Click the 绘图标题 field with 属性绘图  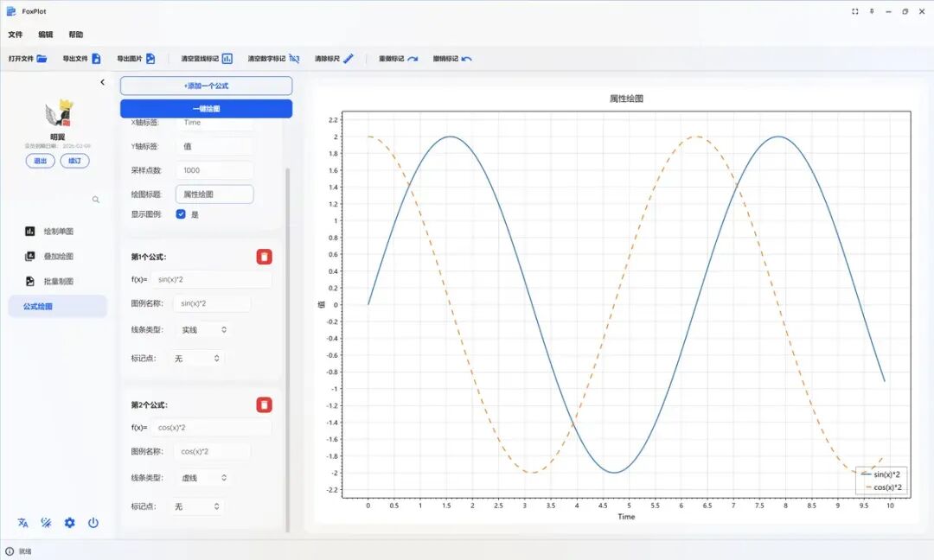coord(214,194)
